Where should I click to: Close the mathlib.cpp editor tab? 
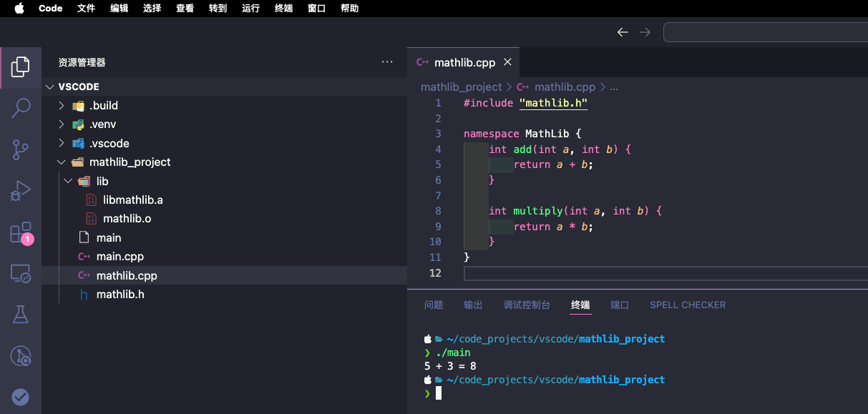(x=507, y=62)
